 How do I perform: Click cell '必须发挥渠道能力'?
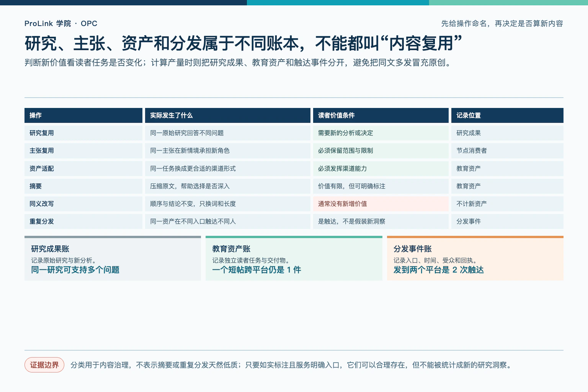[381, 168]
